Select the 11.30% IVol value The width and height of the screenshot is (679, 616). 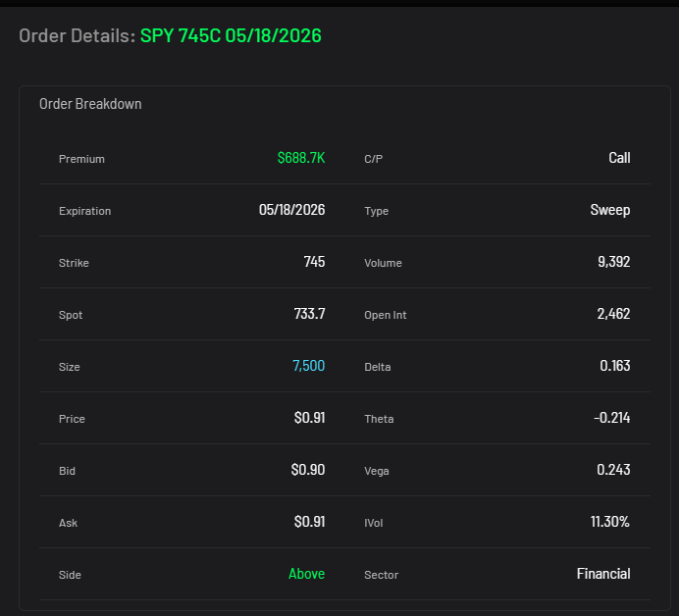610,522
